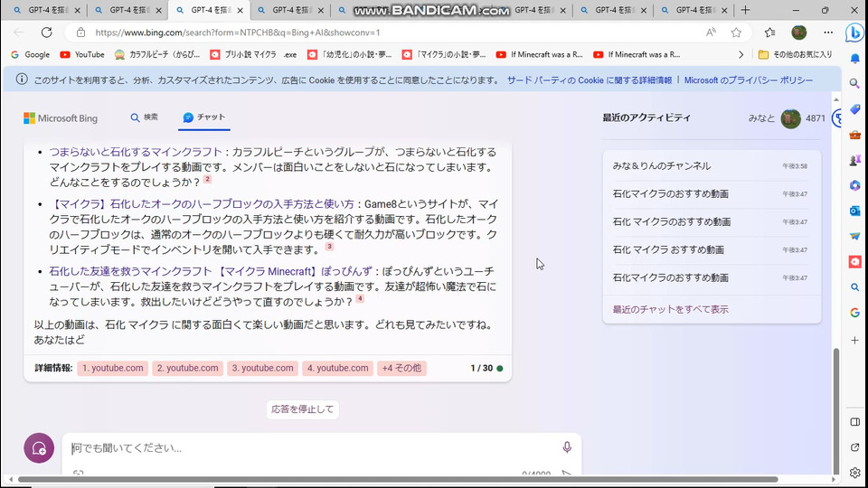Open the shopping tag icon in the Edge sidebar
The height and width of the screenshot is (488, 868).
pos(854,109)
